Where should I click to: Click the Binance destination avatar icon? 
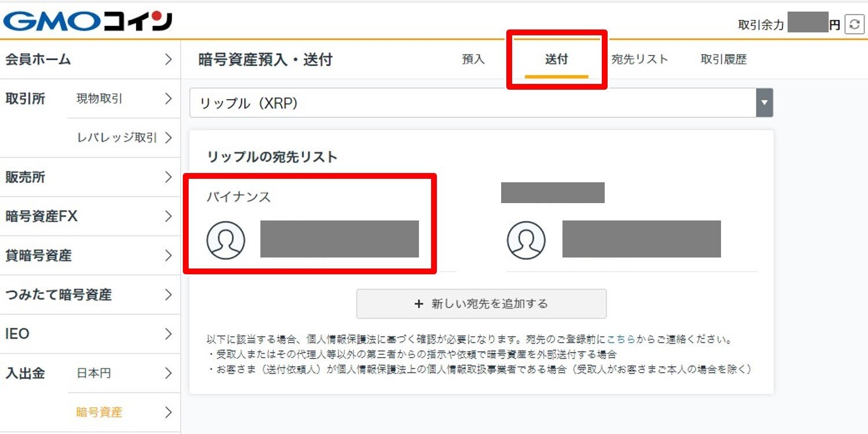click(226, 240)
